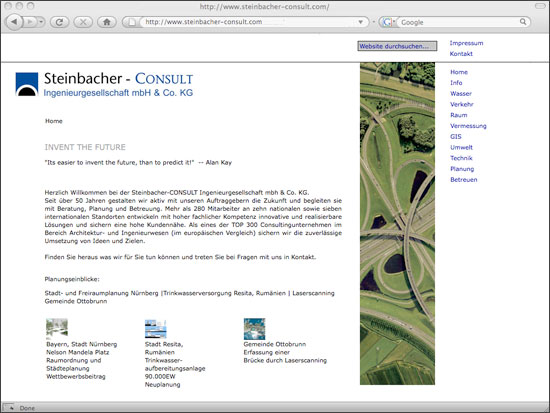Viewport: 550px width, 413px height.
Task: Select Vermessung in the side navigation
Action: [468, 126]
